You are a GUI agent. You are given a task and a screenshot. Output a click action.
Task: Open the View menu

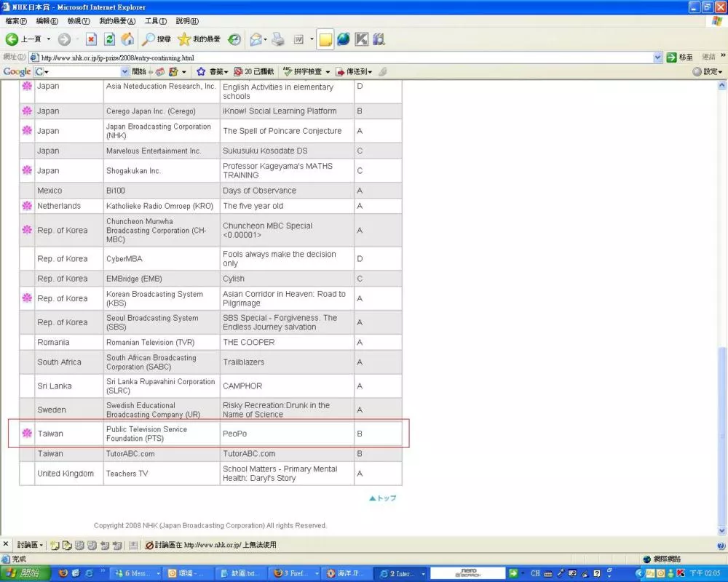click(79, 21)
